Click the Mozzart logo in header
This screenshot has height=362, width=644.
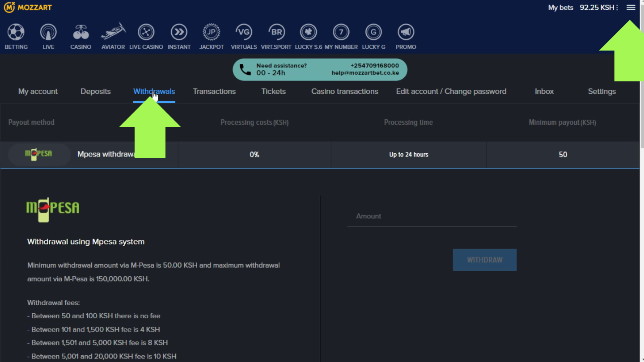(28, 7)
